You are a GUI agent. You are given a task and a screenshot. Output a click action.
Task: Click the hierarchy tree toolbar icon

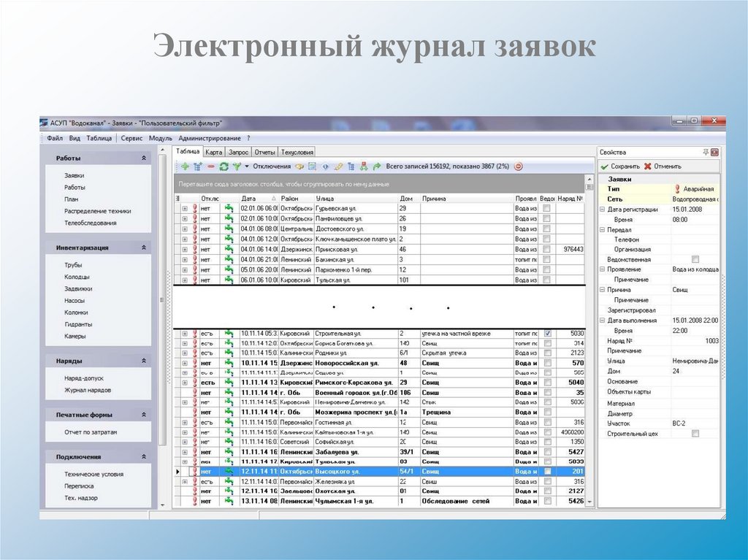point(364,166)
